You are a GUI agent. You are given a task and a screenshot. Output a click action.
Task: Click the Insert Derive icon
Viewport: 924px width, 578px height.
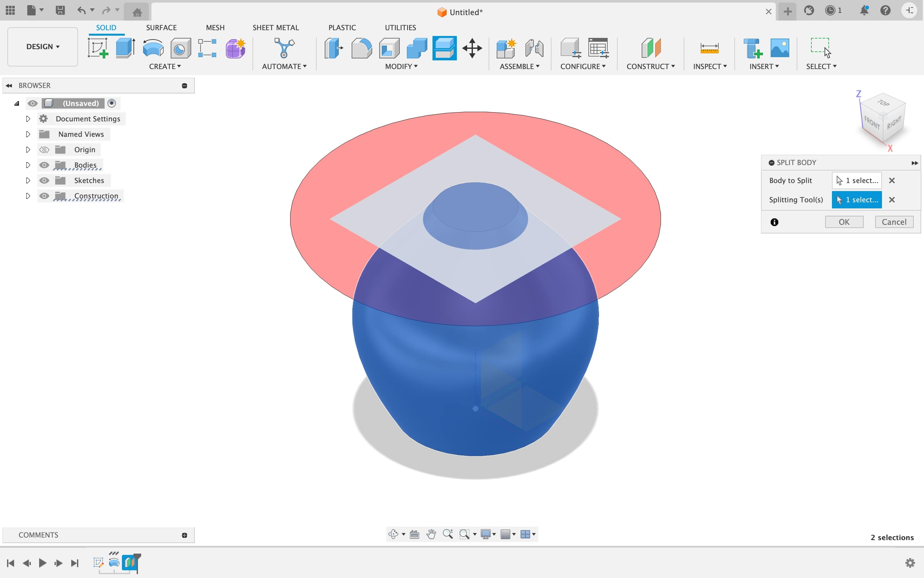753,48
